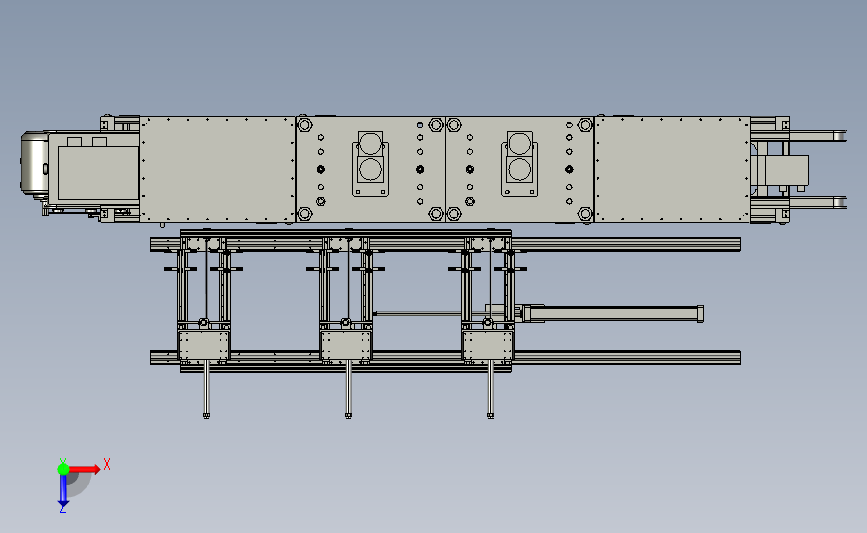Select the lower fork arm at conveyor's right end
Image resolution: width=867 pixels, height=533 pixels.
tap(818, 203)
